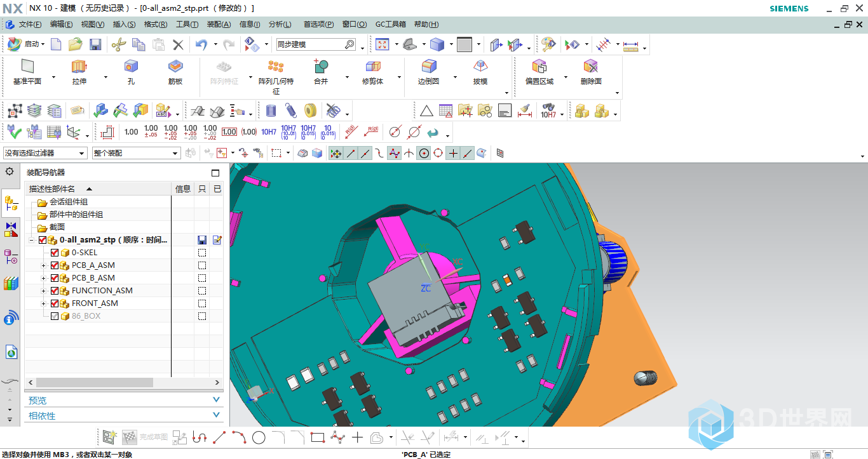
Task: Toggle the read-only box in 0-SKEL row
Action: pyautogui.click(x=202, y=253)
